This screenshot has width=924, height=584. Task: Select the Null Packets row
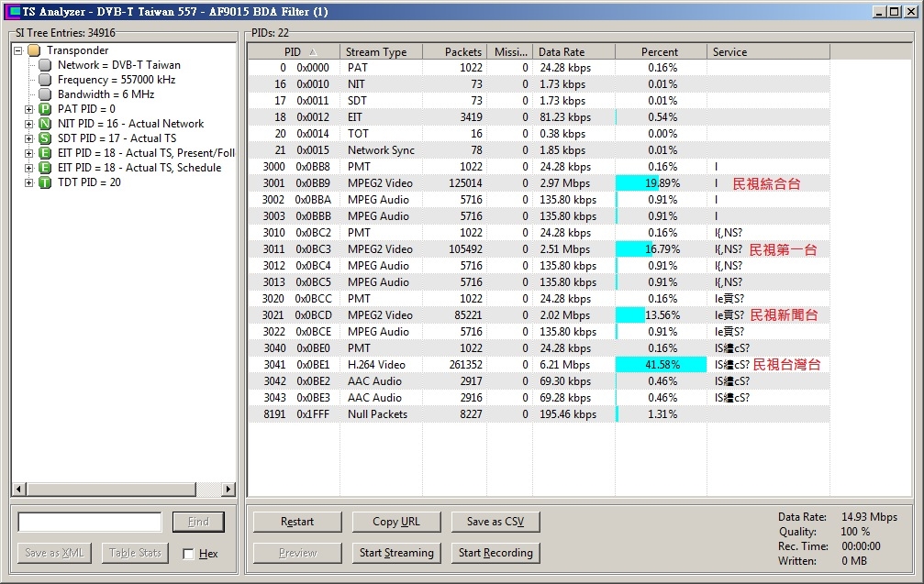(x=539, y=413)
